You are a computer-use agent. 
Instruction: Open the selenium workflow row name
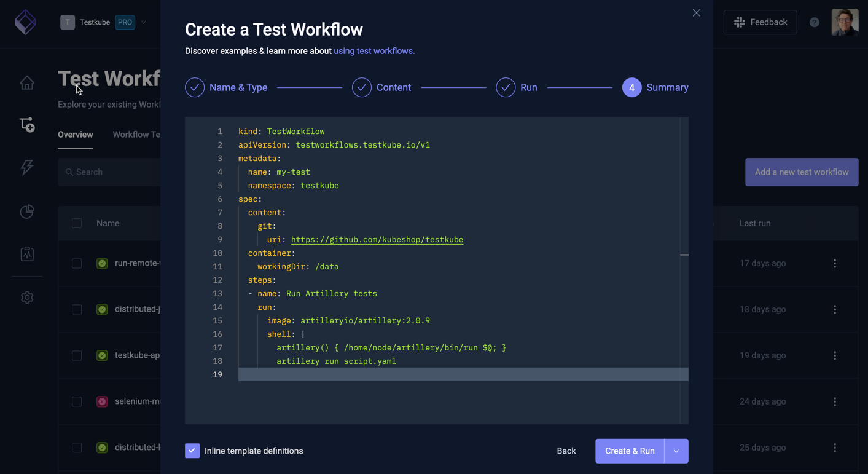[x=138, y=401]
